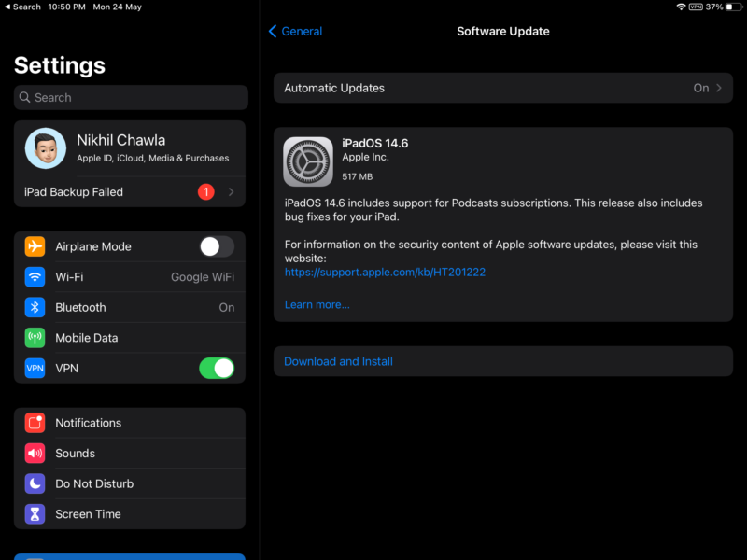Screen dimensions: 747x560
Task: Tap Nikhil Chawla's avatar picture
Action: [x=45, y=148]
